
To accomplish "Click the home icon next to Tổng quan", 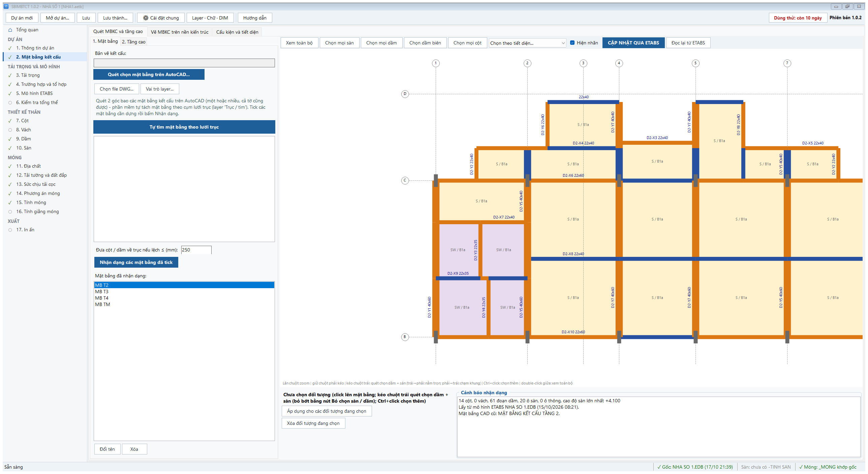I will (10, 30).
